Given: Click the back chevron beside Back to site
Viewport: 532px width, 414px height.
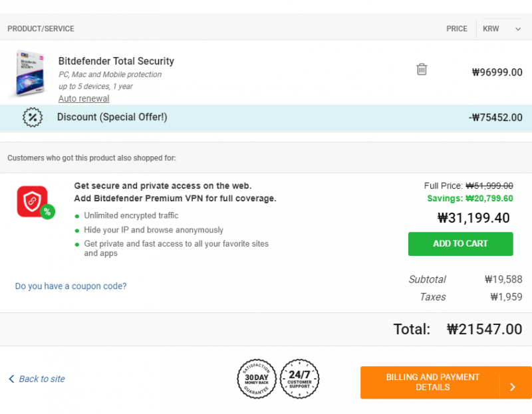Looking at the screenshot, I should point(11,379).
